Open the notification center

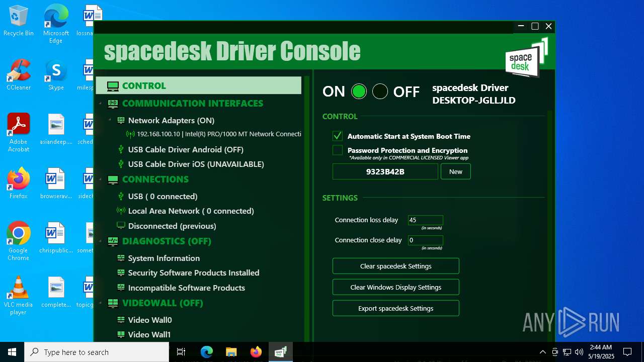click(x=627, y=352)
